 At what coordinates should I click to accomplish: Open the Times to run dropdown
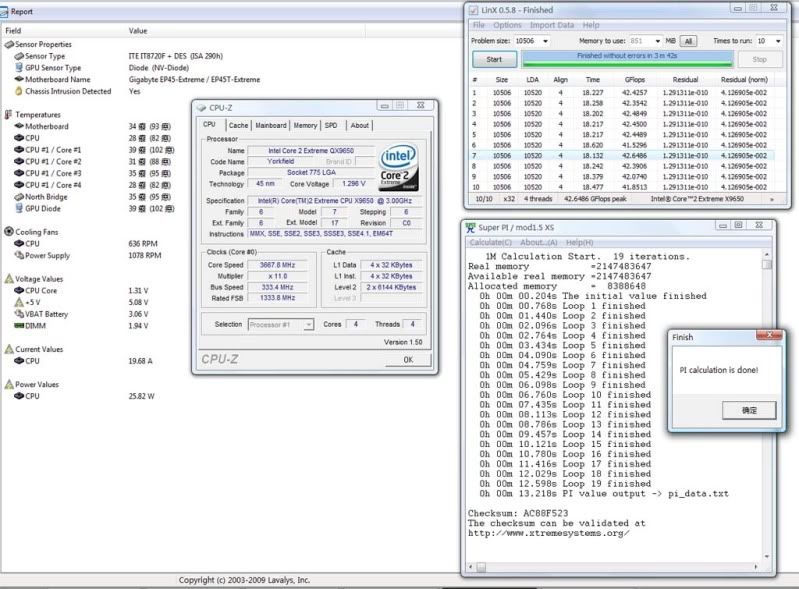point(778,41)
